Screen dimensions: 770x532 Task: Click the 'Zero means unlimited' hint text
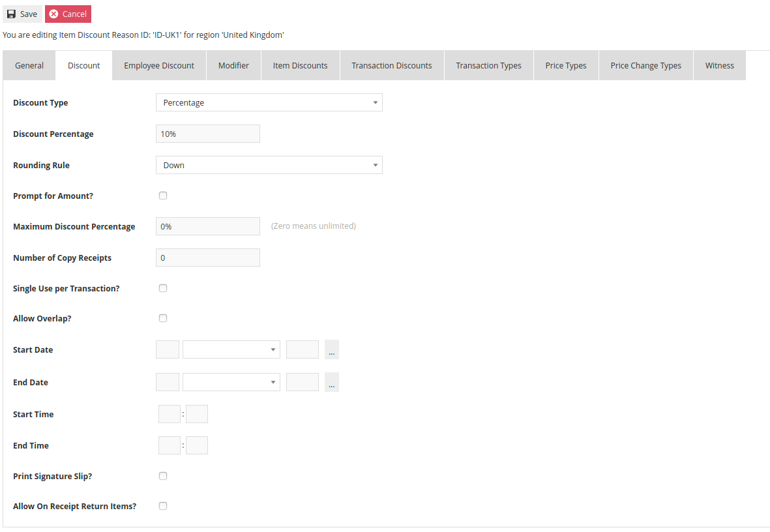[x=314, y=226]
